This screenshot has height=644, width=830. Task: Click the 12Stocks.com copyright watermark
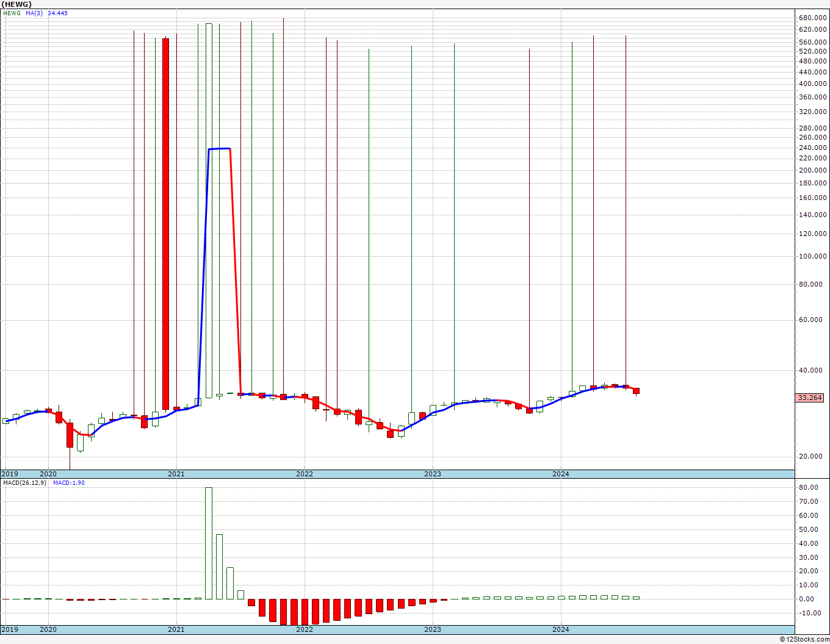[804, 639]
